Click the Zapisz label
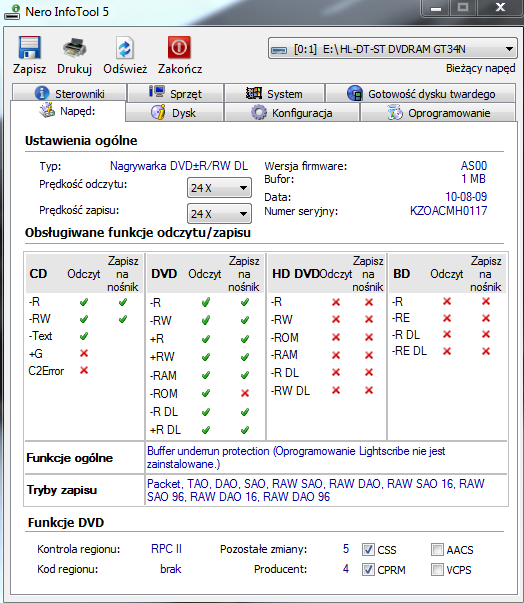This screenshot has height=603, width=524. point(30,69)
